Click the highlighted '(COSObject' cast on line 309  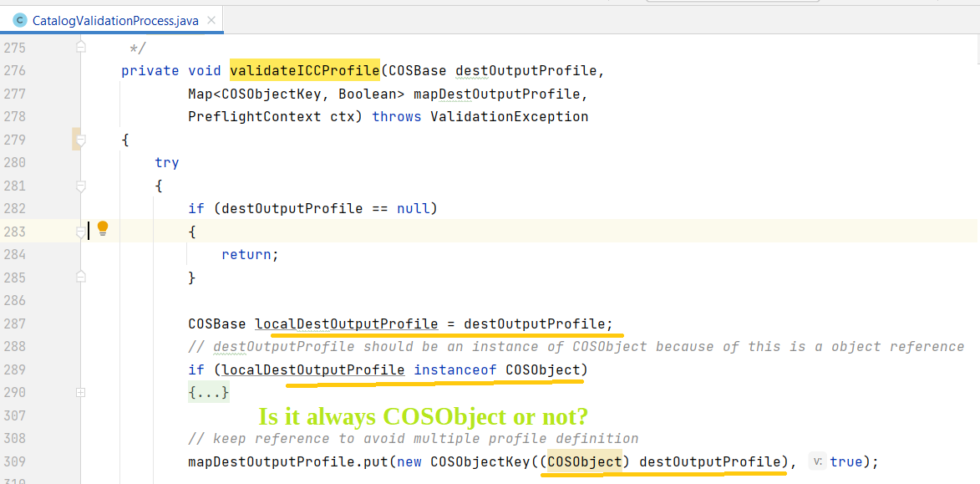(x=584, y=462)
